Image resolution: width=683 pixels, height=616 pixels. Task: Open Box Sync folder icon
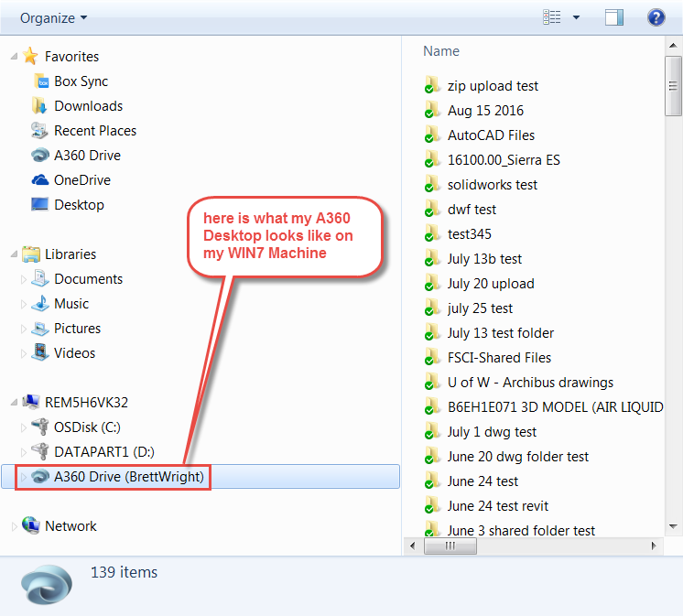coord(41,81)
